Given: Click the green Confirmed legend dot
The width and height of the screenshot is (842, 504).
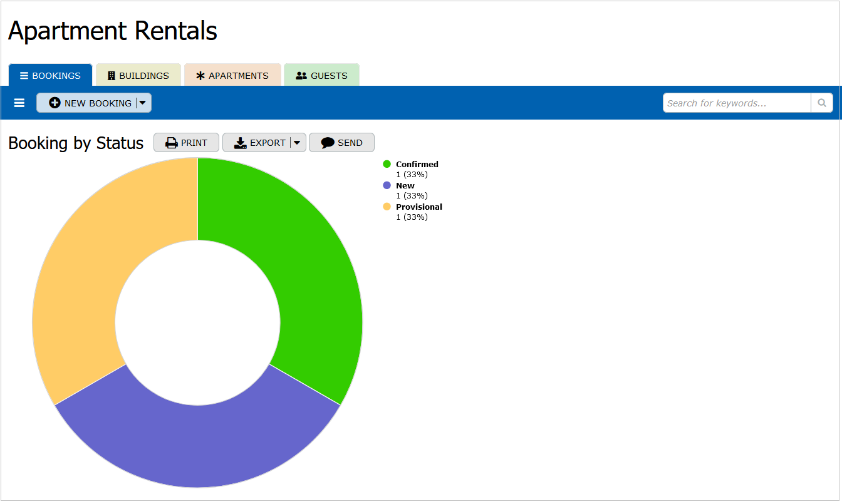Looking at the screenshot, I should click(x=387, y=164).
